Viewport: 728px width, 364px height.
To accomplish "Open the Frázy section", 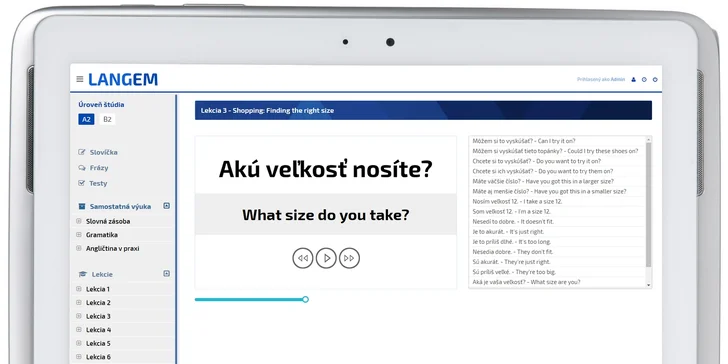I will pyautogui.click(x=99, y=168).
